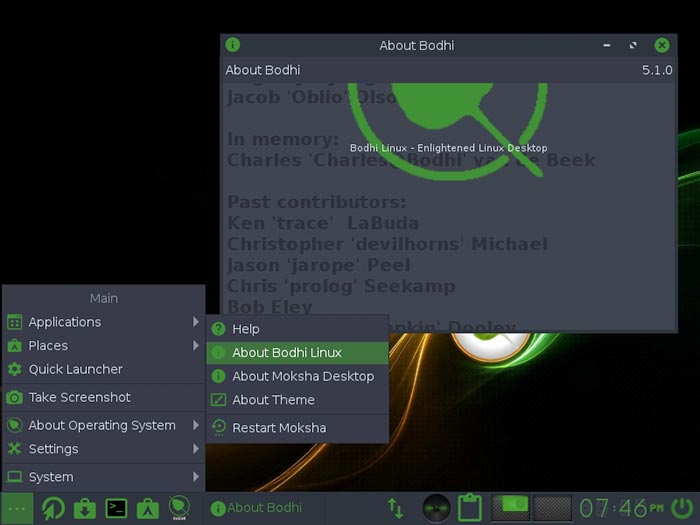Image resolution: width=700 pixels, height=525 pixels.
Task: Click the Quick Launcher gear icon
Action: (x=15, y=369)
